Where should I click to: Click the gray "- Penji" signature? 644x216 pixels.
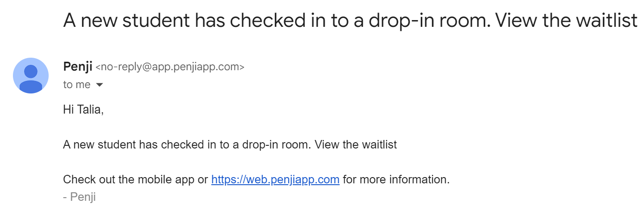pyautogui.click(x=79, y=197)
